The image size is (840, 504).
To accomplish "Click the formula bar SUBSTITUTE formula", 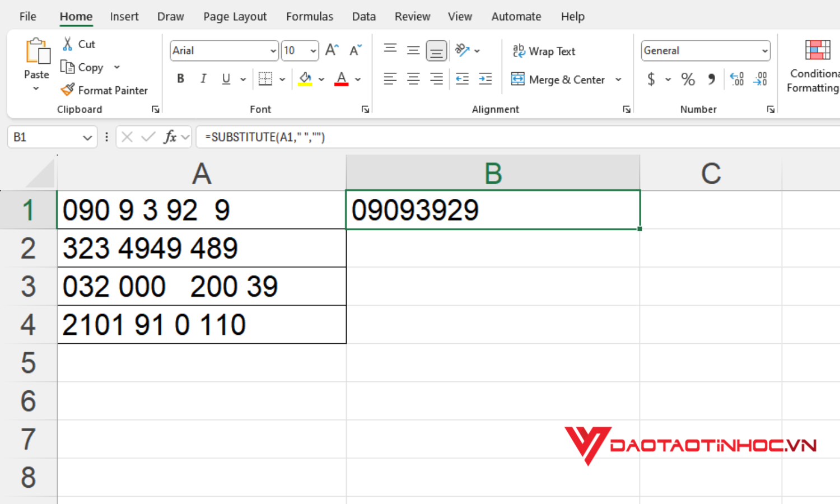I will pos(265,137).
